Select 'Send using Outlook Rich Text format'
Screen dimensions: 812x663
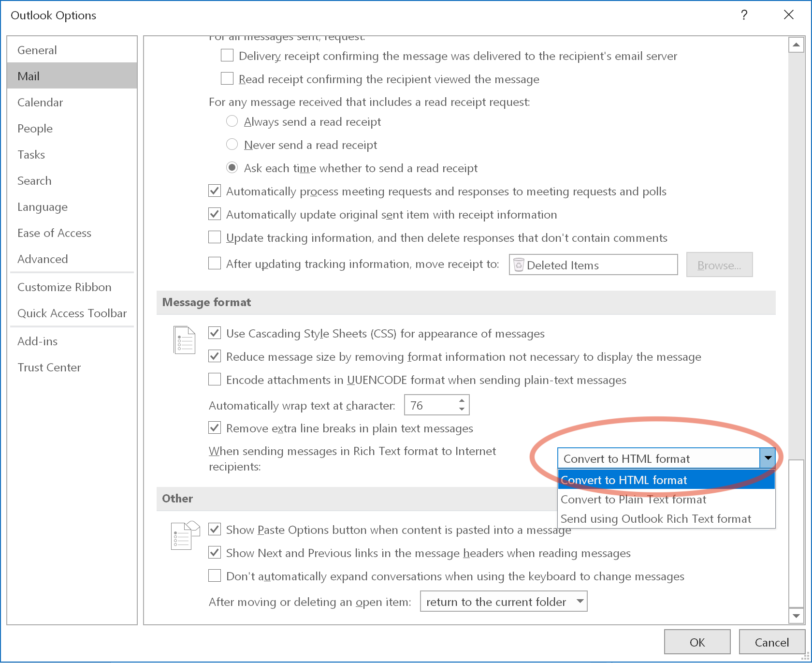655,518
